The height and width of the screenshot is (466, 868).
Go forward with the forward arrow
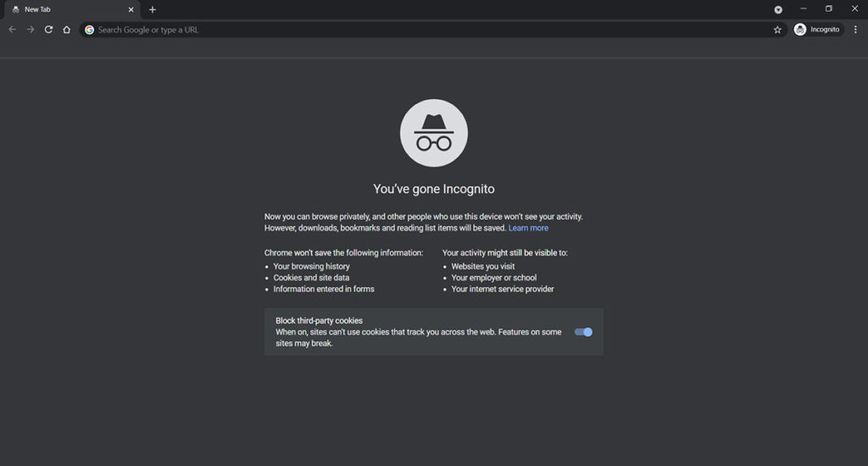click(x=31, y=30)
